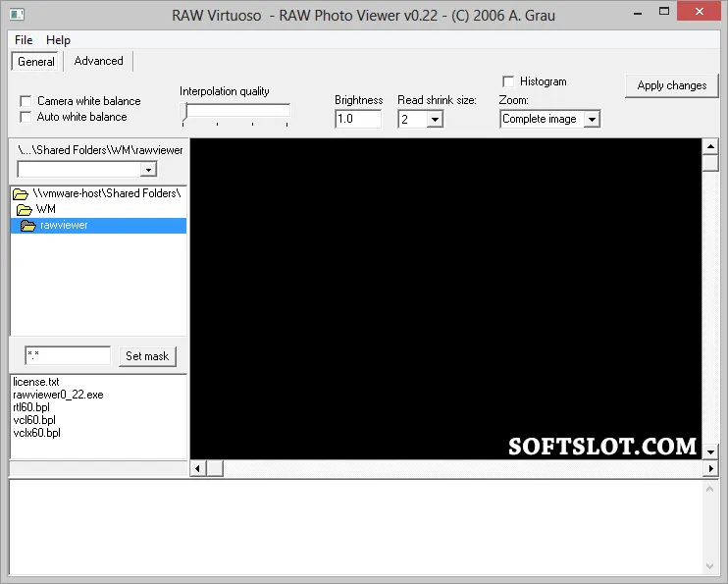728x584 pixels.
Task: Click the RAW Virtuoso app icon in title bar
Action: 17,15
